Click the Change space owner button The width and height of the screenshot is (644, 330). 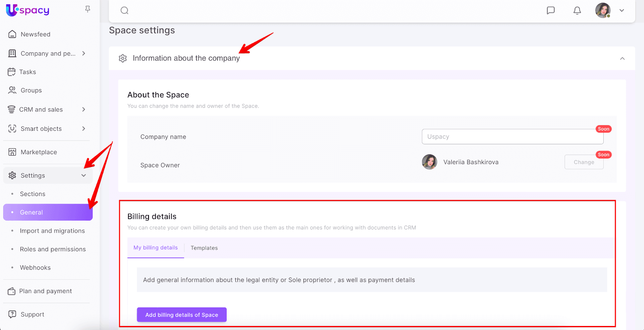point(584,162)
